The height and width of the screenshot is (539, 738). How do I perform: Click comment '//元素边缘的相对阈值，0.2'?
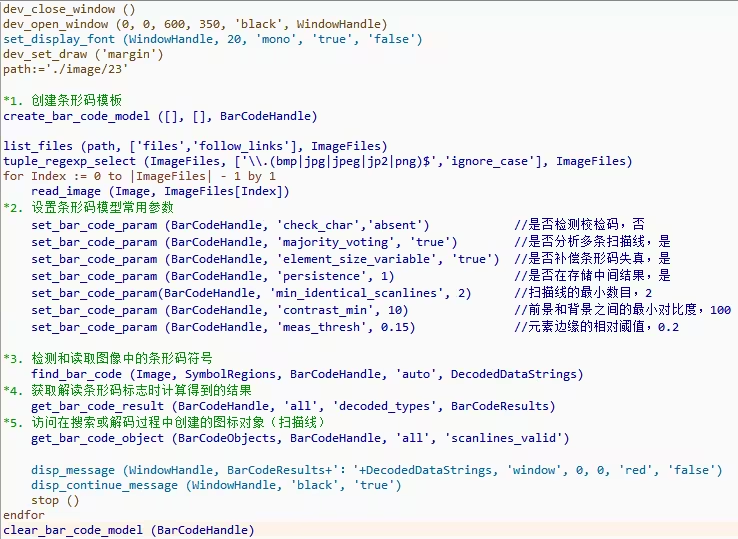pos(596,326)
